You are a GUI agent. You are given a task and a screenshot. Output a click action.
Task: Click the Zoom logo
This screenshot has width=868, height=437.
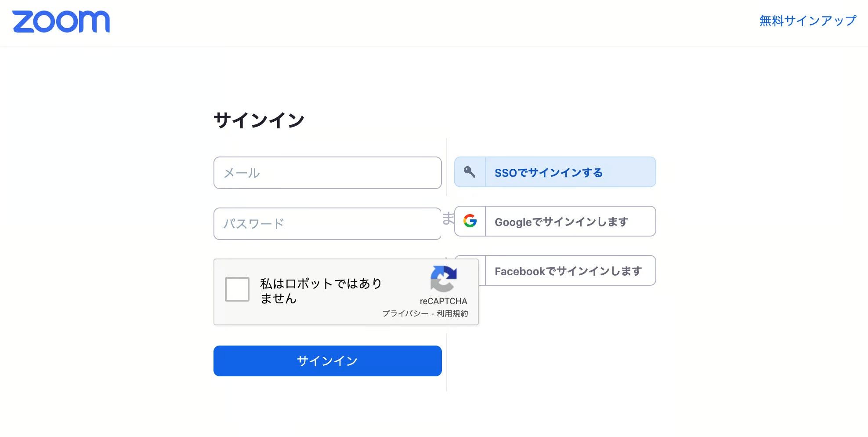61,22
